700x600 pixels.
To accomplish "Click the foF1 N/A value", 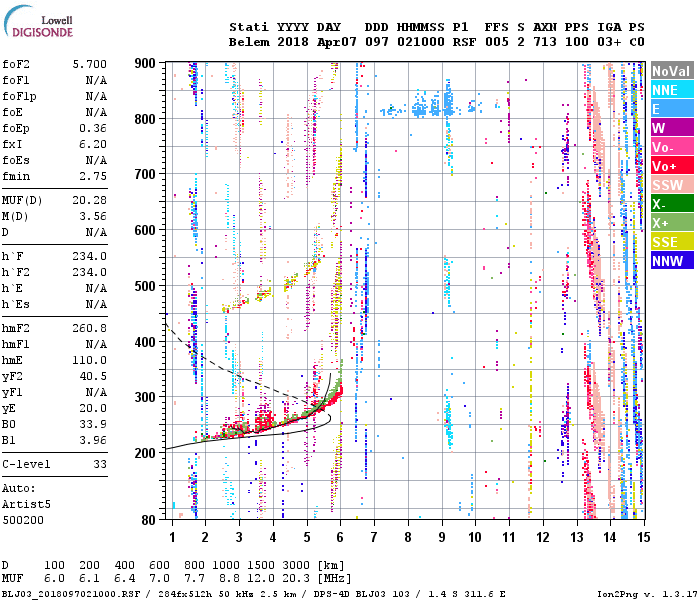I will click(96, 80).
